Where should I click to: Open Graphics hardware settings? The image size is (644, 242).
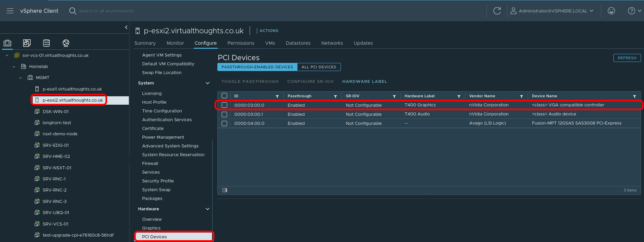pyautogui.click(x=151, y=228)
